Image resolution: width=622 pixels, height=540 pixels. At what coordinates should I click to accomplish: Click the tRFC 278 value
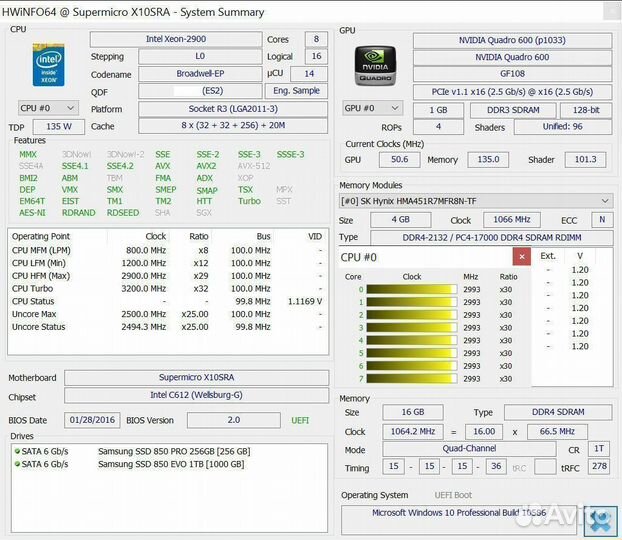pyautogui.click(x=599, y=466)
